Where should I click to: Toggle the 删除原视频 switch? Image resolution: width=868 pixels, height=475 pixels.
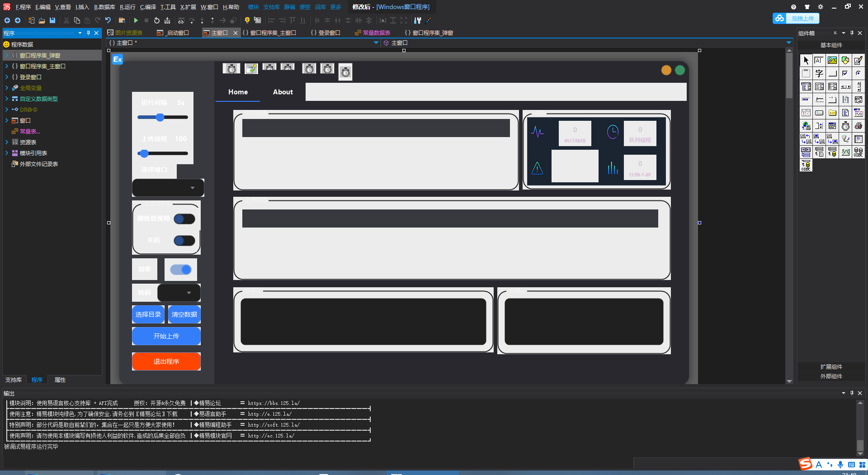pyautogui.click(x=184, y=219)
